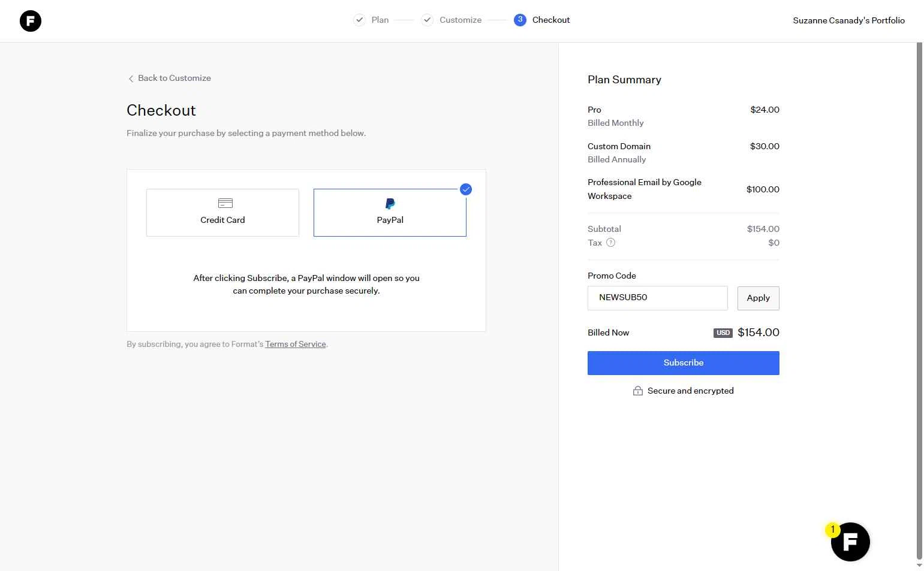Image resolution: width=924 pixels, height=571 pixels.
Task: Click the Format logo in header
Action: (x=31, y=21)
